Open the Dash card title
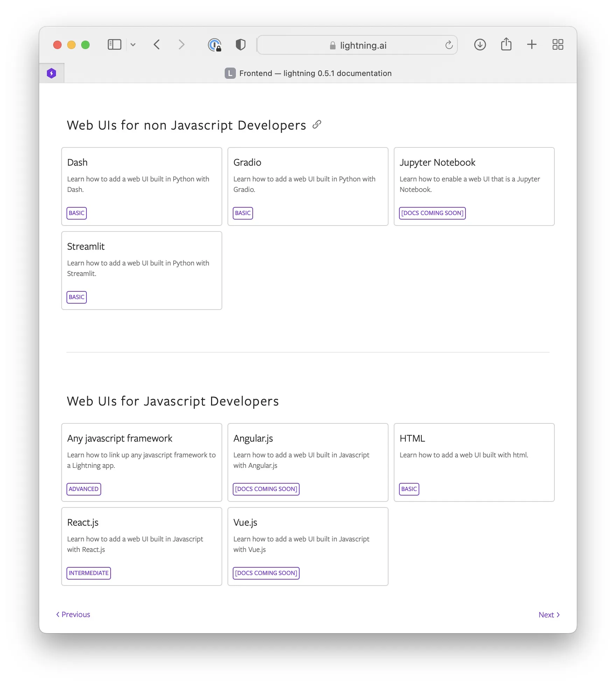The image size is (616, 685). click(77, 162)
